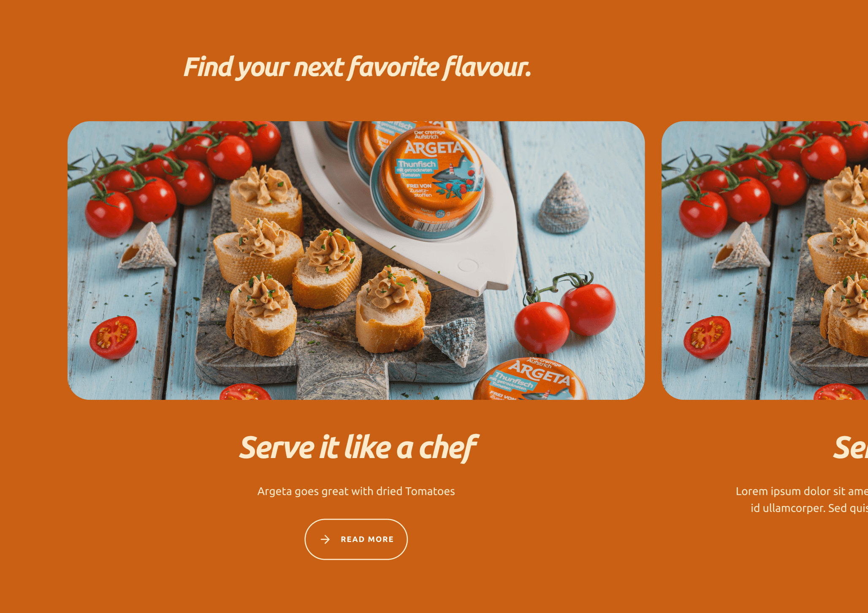This screenshot has width=868, height=613.
Task: Click the READ MORE button
Action: coord(356,539)
